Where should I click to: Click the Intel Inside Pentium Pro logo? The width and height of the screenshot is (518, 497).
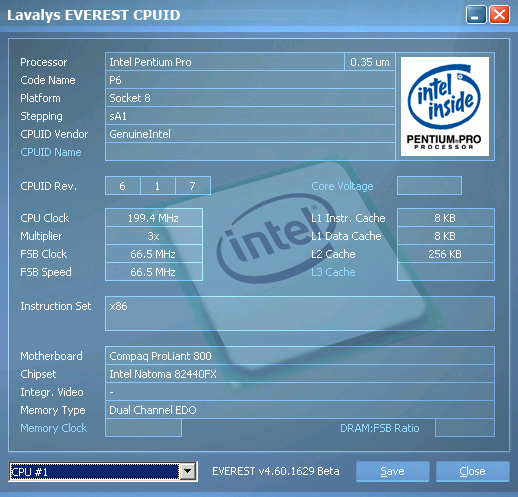(445, 106)
